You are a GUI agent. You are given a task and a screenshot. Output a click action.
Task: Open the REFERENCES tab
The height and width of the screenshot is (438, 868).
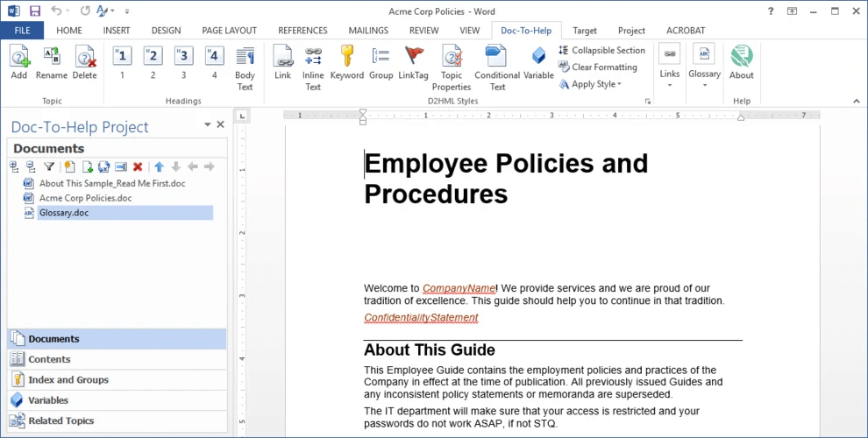302,31
